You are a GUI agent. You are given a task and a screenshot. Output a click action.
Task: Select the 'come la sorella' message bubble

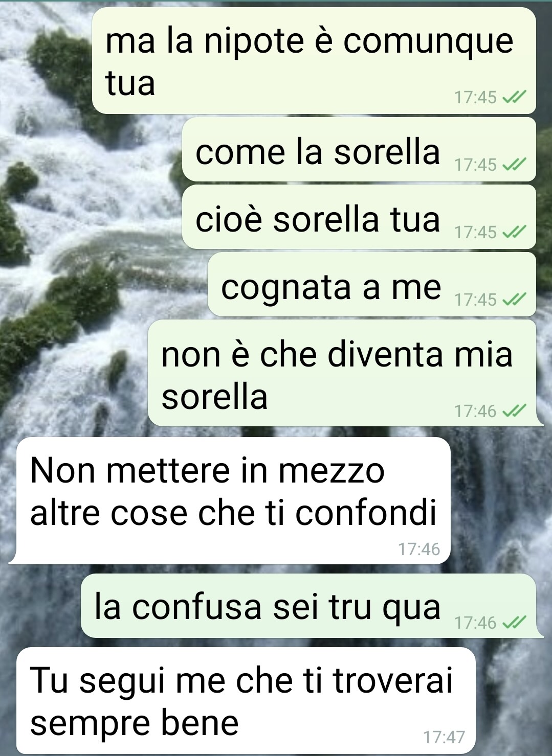(359, 149)
